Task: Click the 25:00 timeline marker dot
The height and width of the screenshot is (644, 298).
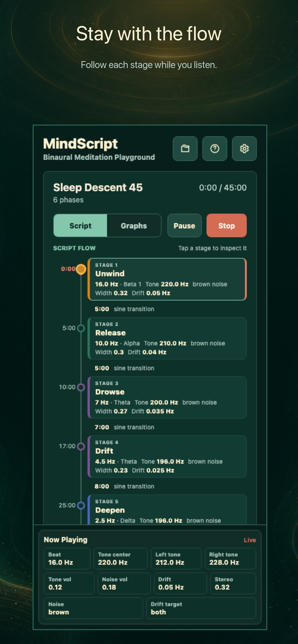Action: pyautogui.click(x=81, y=506)
